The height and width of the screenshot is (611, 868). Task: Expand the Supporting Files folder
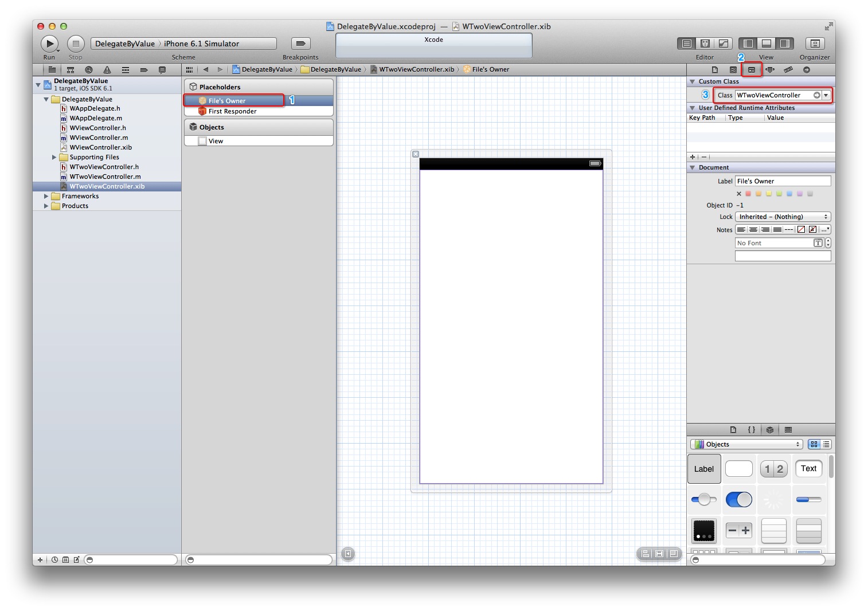[x=54, y=157]
